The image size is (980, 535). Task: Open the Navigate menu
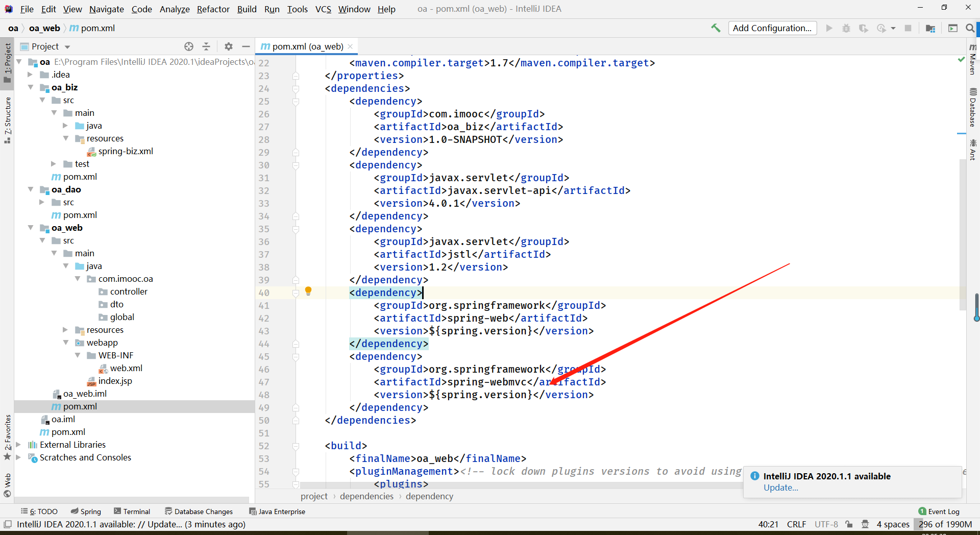[106, 9]
